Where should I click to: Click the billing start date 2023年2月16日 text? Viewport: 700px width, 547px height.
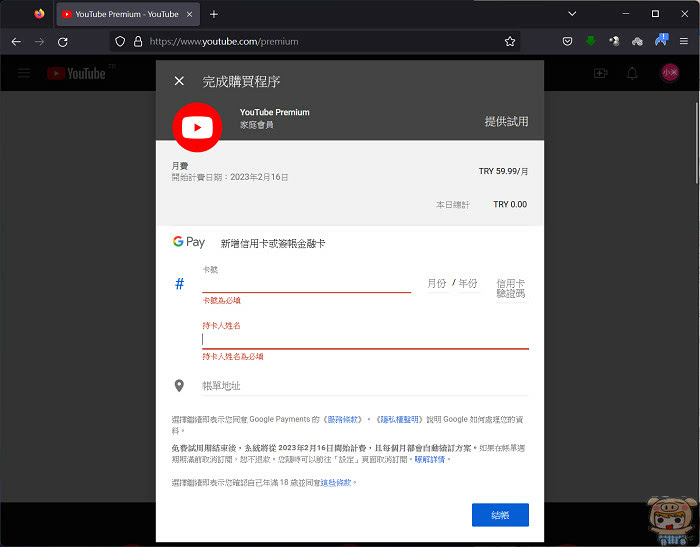point(259,177)
